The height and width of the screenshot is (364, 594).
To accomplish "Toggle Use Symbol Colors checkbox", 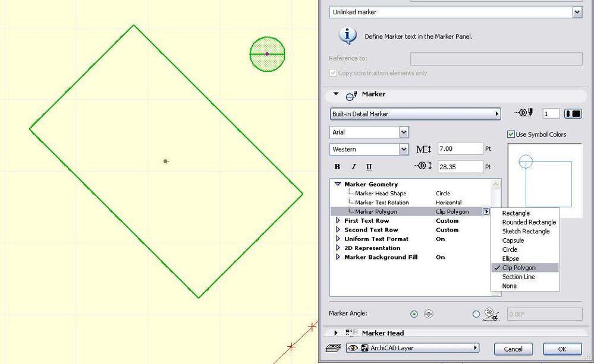I will (x=511, y=134).
